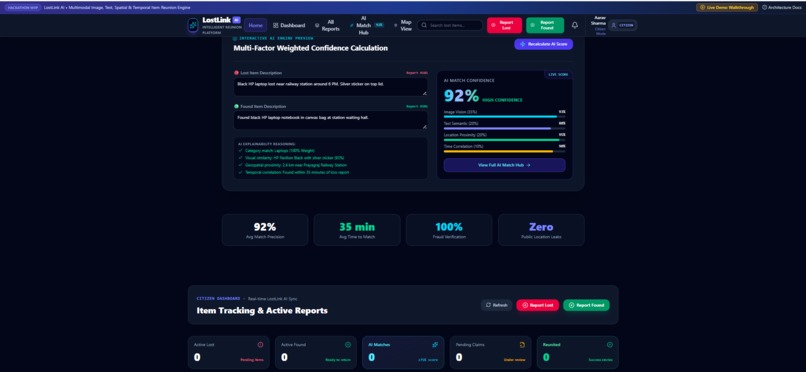
Task: Select the Active Found stat card
Action: click(x=316, y=352)
